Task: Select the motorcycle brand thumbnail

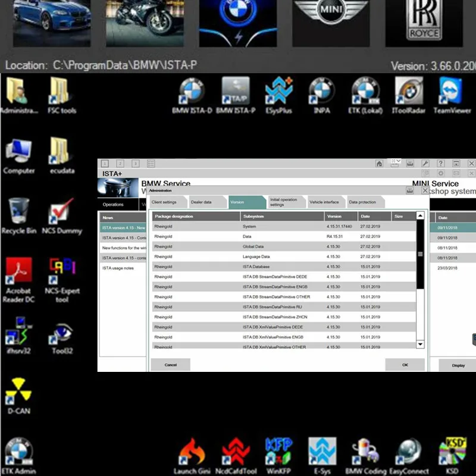Action: click(x=145, y=23)
